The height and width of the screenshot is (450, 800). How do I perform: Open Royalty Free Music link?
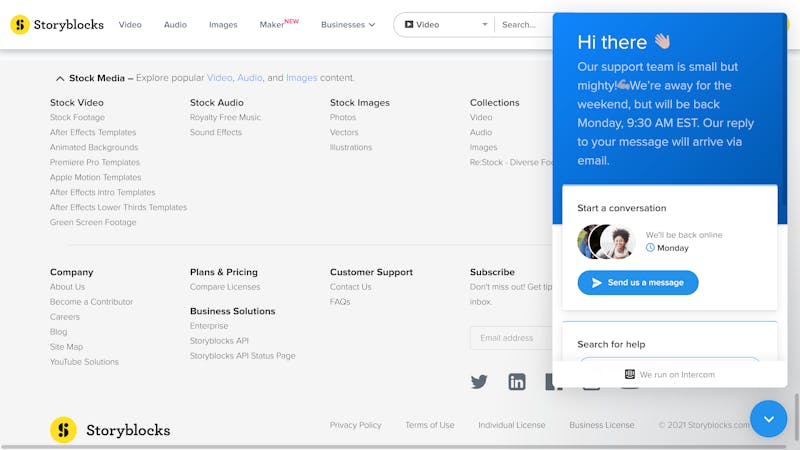[x=225, y=117]
